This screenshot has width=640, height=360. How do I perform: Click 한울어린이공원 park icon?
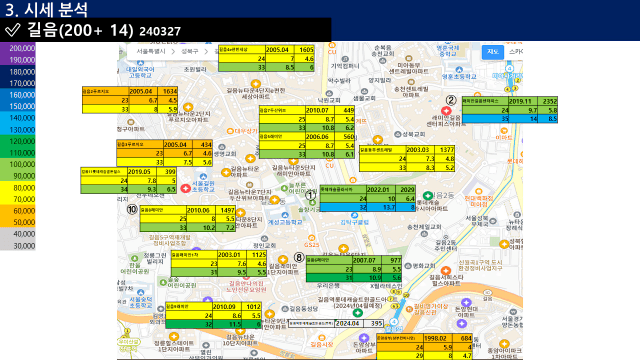click(135, 258)
